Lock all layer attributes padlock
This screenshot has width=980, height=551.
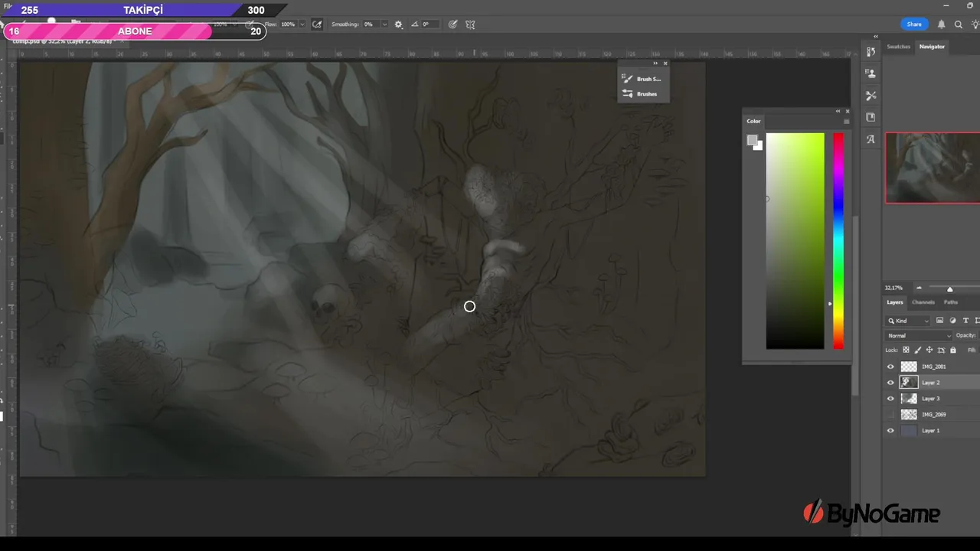[x=952, y=350]
